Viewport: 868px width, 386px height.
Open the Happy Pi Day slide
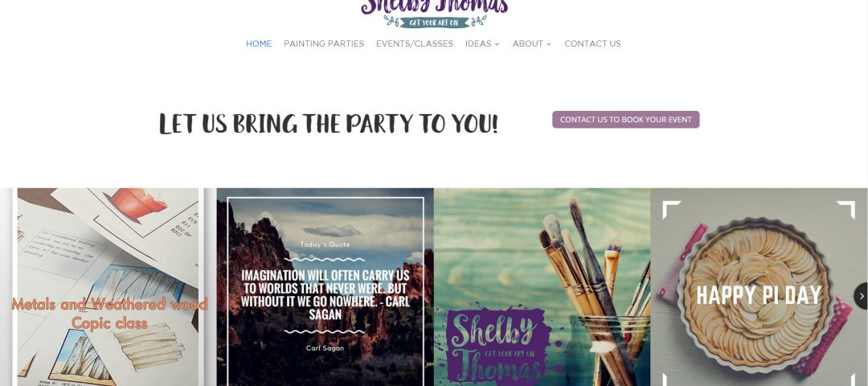point(759,287)
